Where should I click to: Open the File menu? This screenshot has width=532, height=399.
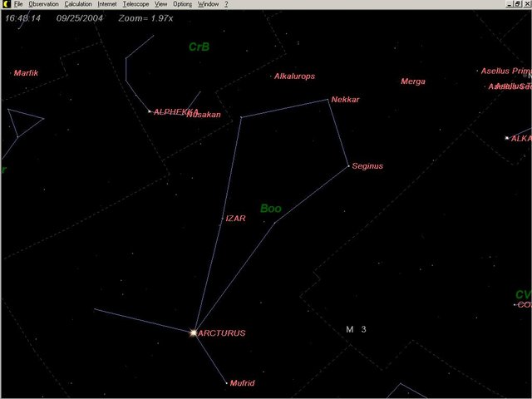(x=17, y=4)
